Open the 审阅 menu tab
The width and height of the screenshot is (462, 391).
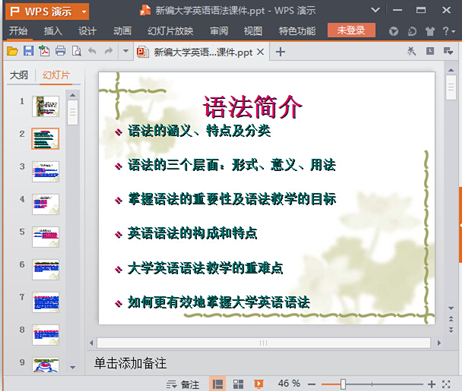[219, 31]
